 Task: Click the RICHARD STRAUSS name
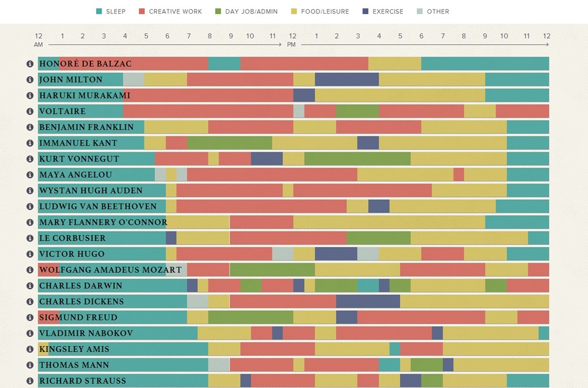tap(83, 381)
